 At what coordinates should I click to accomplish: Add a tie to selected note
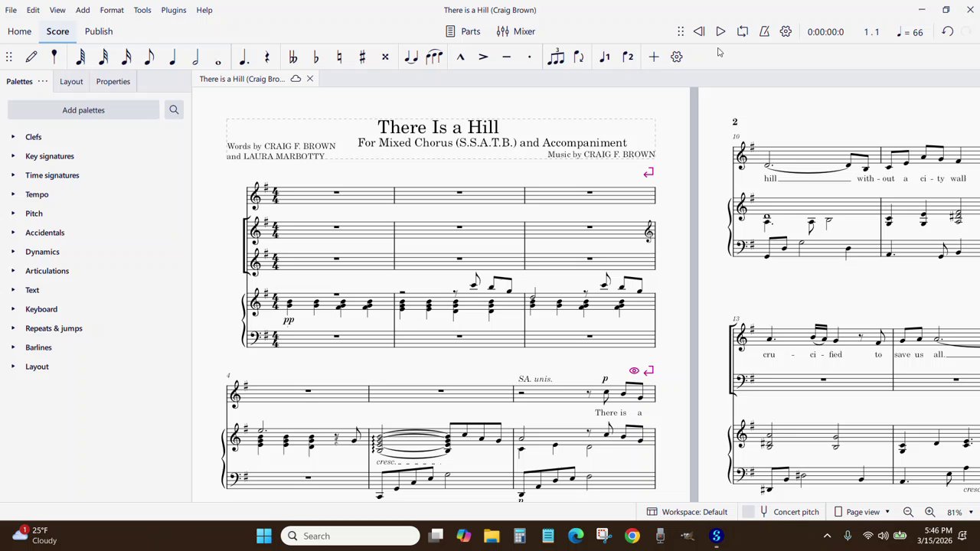click(x=411, y=57)
